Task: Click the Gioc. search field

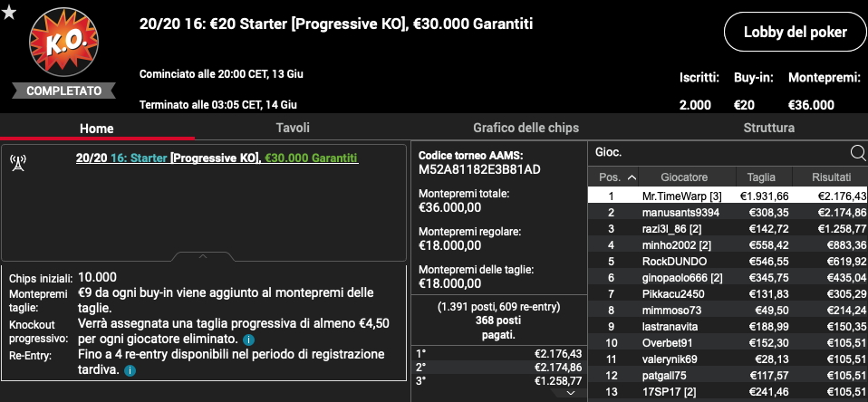Action: point(719,153)
